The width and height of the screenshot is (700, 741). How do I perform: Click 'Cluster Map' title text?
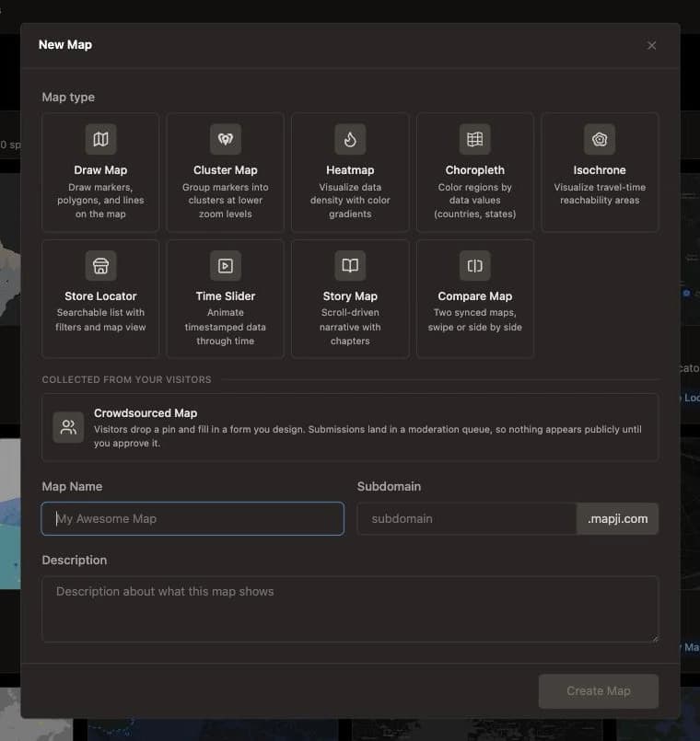click(x=225, y=170)
